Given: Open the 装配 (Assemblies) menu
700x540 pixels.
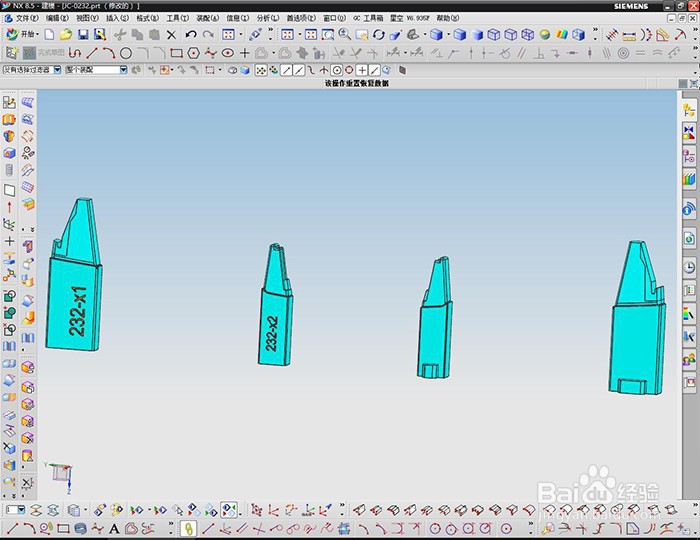Looking at the screenshot, I should [208, 18].
